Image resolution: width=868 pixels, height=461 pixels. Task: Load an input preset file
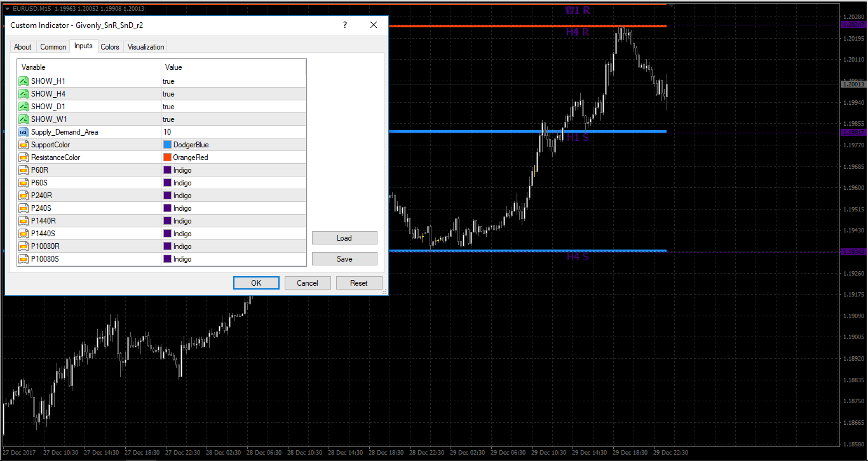pyautogui.click(x=344, y=238)
